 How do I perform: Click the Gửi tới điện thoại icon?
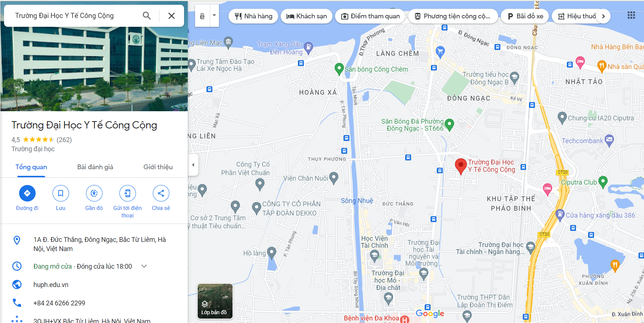click(x=127, y=193)
